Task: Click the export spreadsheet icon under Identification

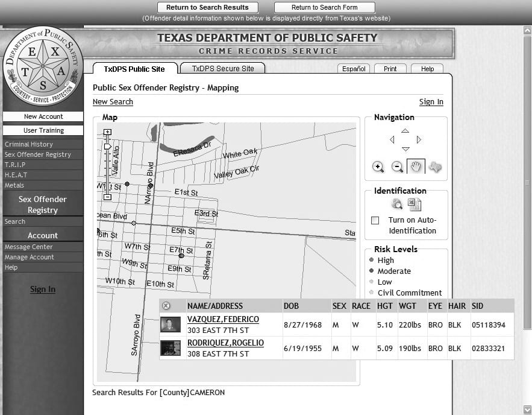Action: tap(415, 204)
